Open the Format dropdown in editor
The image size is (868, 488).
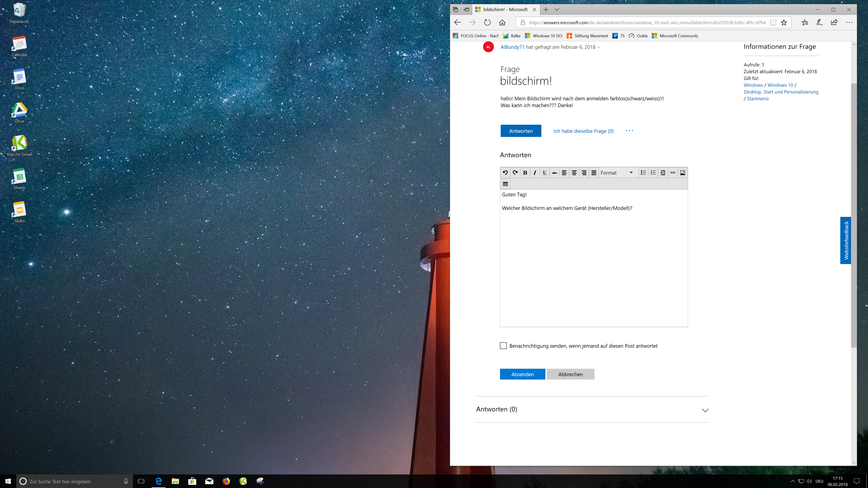[617, 173]
